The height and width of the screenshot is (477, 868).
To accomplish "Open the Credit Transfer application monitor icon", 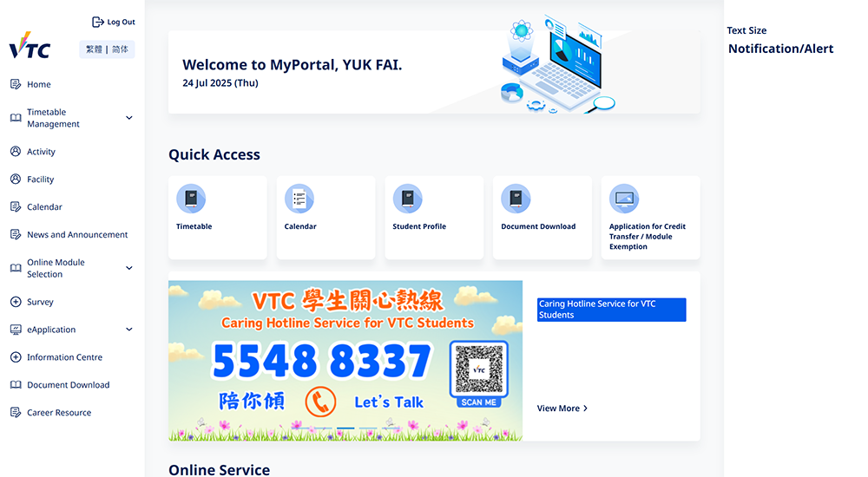I will pos(624,199).
